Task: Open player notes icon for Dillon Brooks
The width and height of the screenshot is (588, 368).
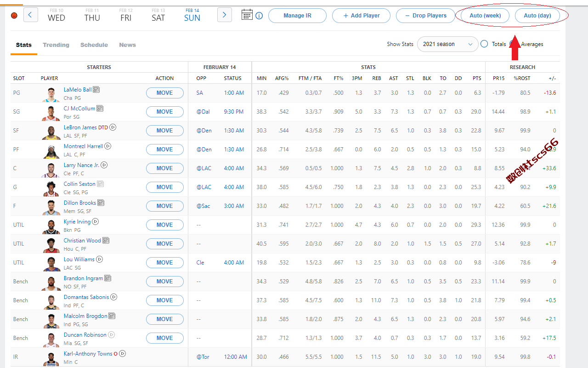Action: (101, 203)
